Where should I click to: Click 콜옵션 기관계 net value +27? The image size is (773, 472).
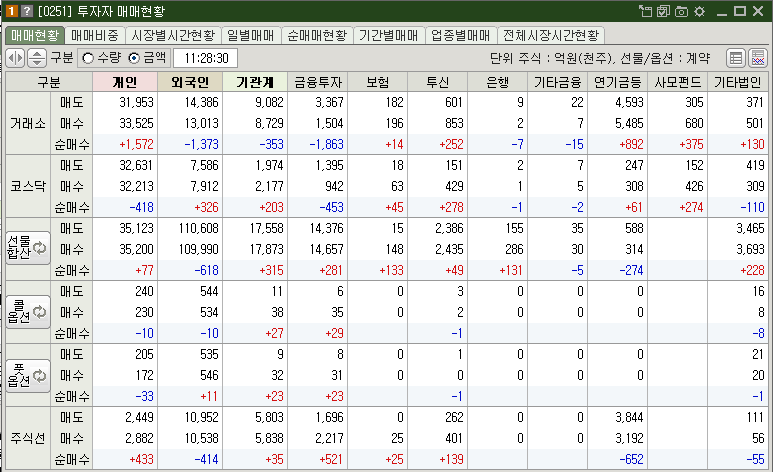pos(275,333)
